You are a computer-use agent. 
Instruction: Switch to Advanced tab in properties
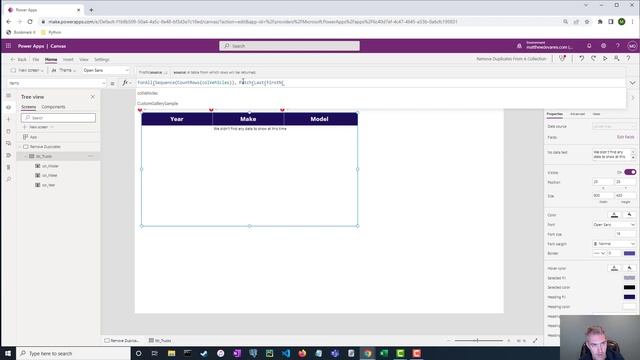tap(577, 114)
